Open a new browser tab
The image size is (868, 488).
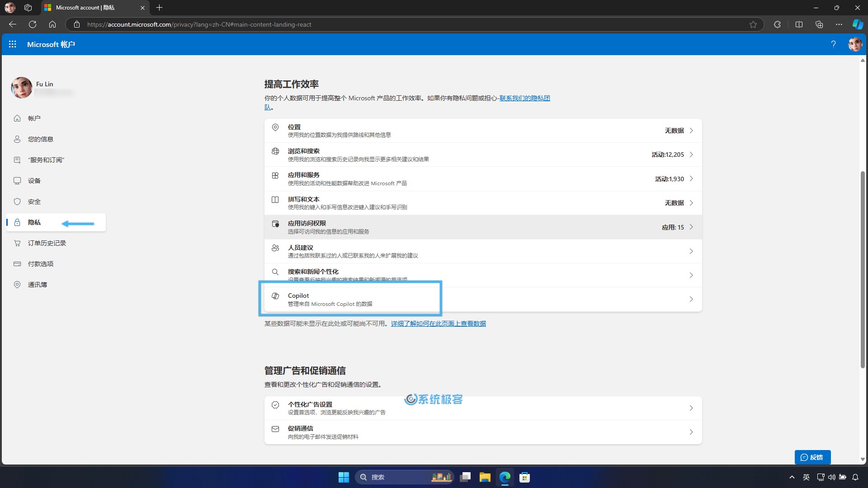point(159,8)
